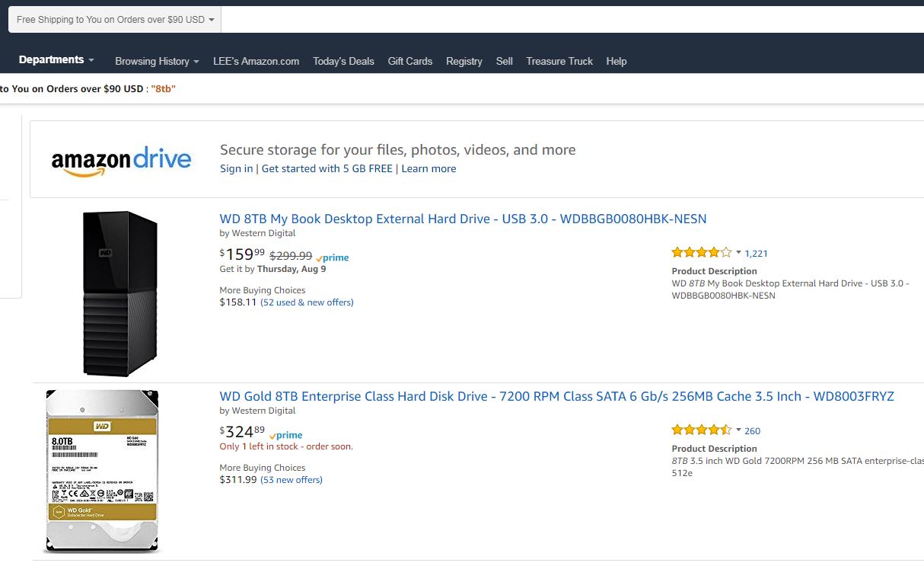This screenshot has width=924, height=566.
Task: Open the search category dropdown
Action: [x=115, y=20]
